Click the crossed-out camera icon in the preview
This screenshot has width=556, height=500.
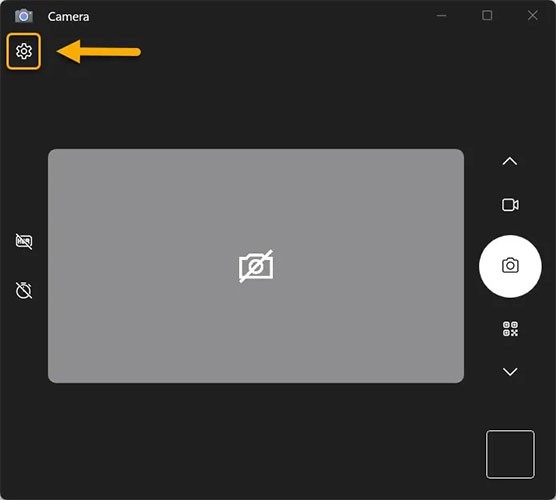click(256, 266)
